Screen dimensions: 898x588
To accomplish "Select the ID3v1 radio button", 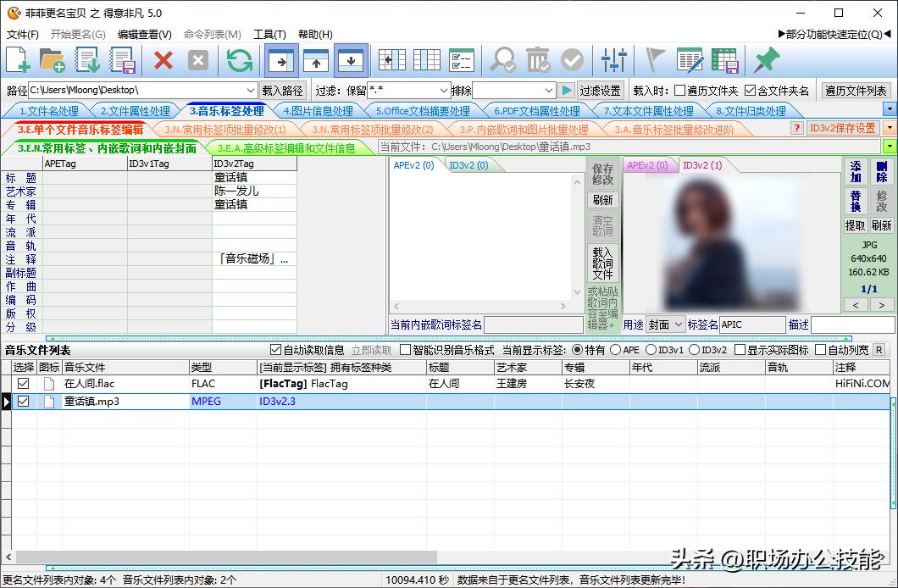I will (x=651, y=350).
